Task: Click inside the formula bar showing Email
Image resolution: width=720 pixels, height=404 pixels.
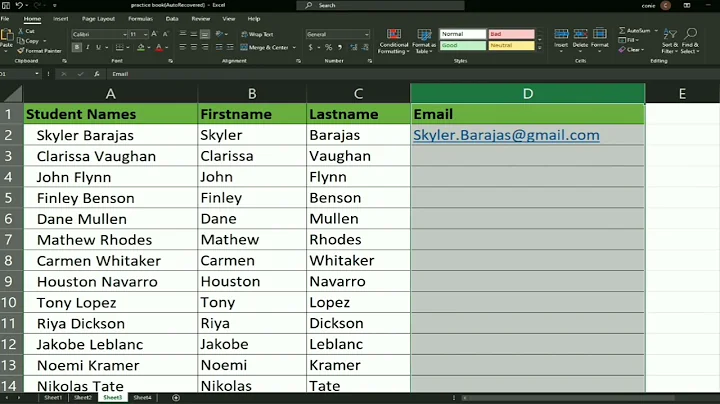Action: point(413,74)
